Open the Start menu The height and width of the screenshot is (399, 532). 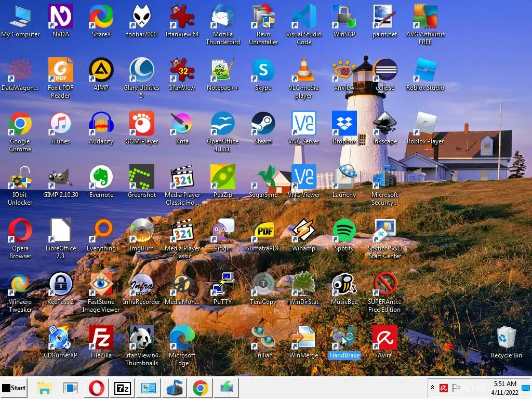coord(14,388)
